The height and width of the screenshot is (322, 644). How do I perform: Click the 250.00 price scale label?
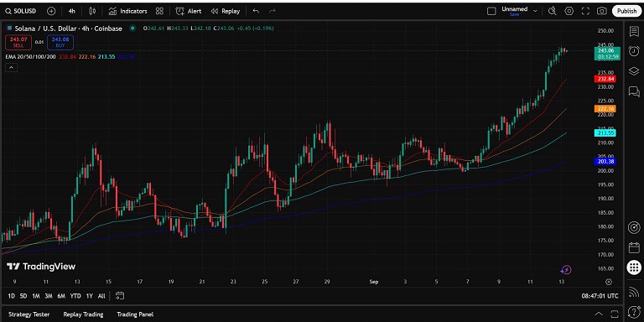tap(605, 31)
